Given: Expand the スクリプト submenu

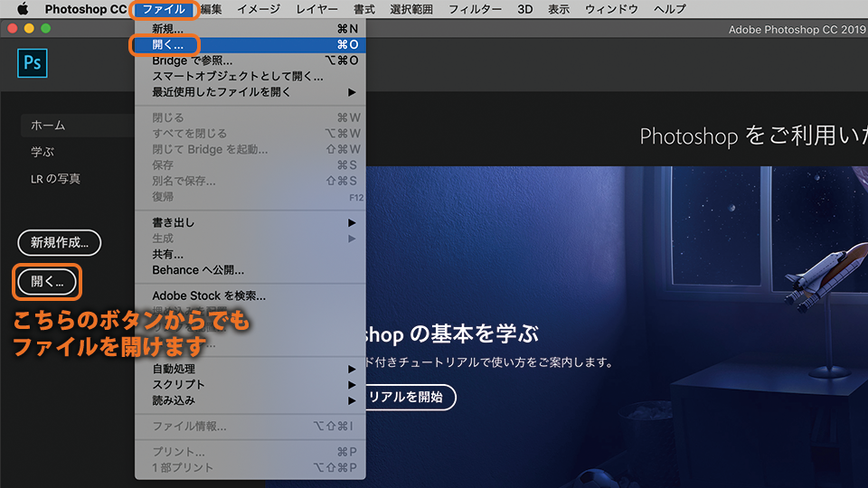Looking at the screenshot, I should 250,385.
